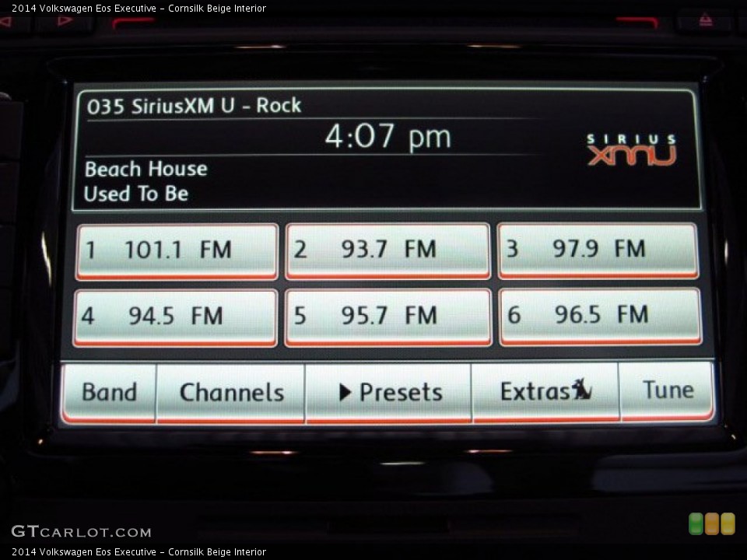Image resolution: width=747 pixels, height=560 pixels.
Task: Click the right arrow seek hardware button
Action: coord(65,21)
